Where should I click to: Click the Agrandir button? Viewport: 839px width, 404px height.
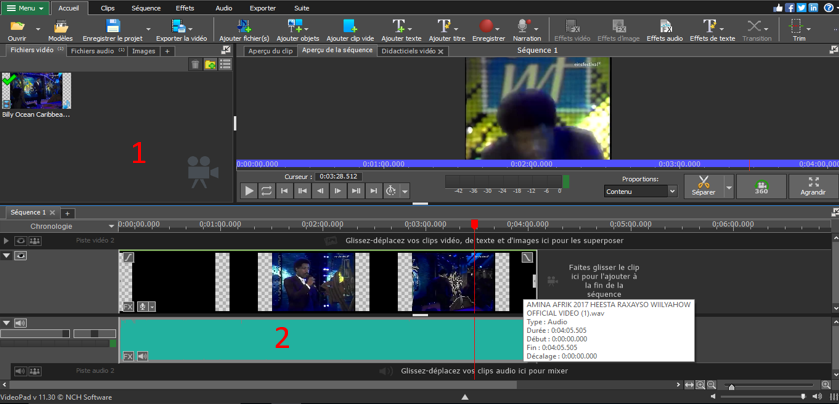coord(813,187)
